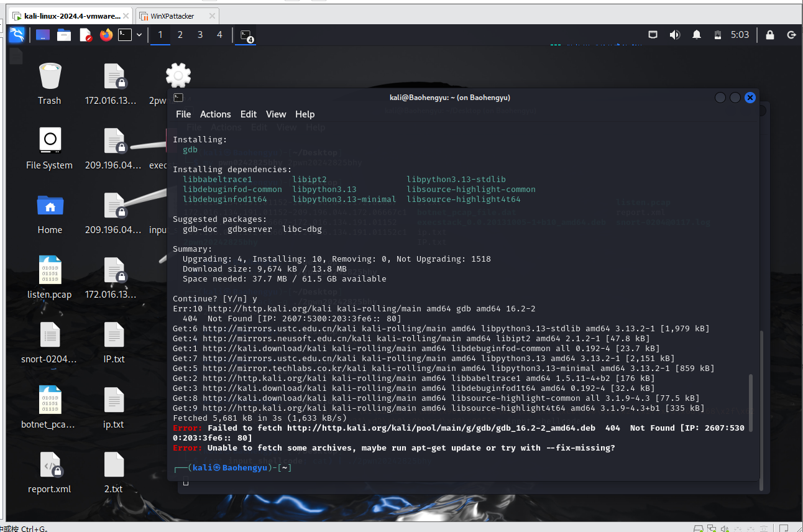Screen dimensions: 803x532
Task: Switch to workspace 1
Action: tap(160, 35)
